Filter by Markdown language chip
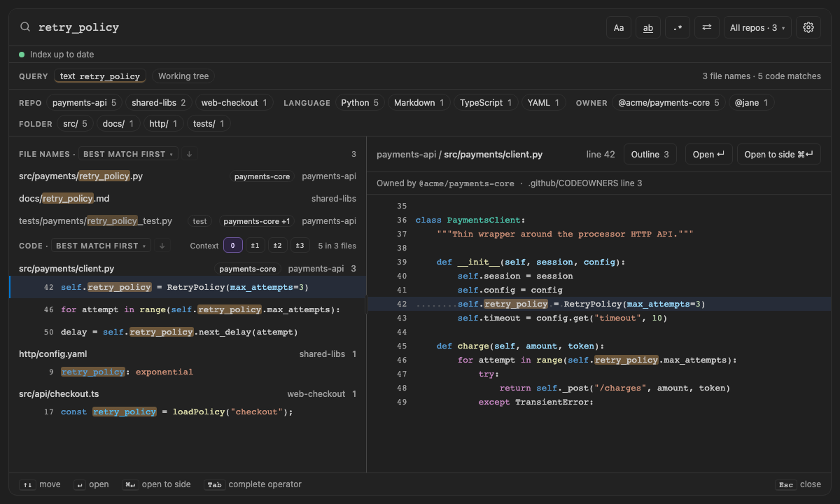This screenshot has width=840, height=504. [x=419, y=103]
